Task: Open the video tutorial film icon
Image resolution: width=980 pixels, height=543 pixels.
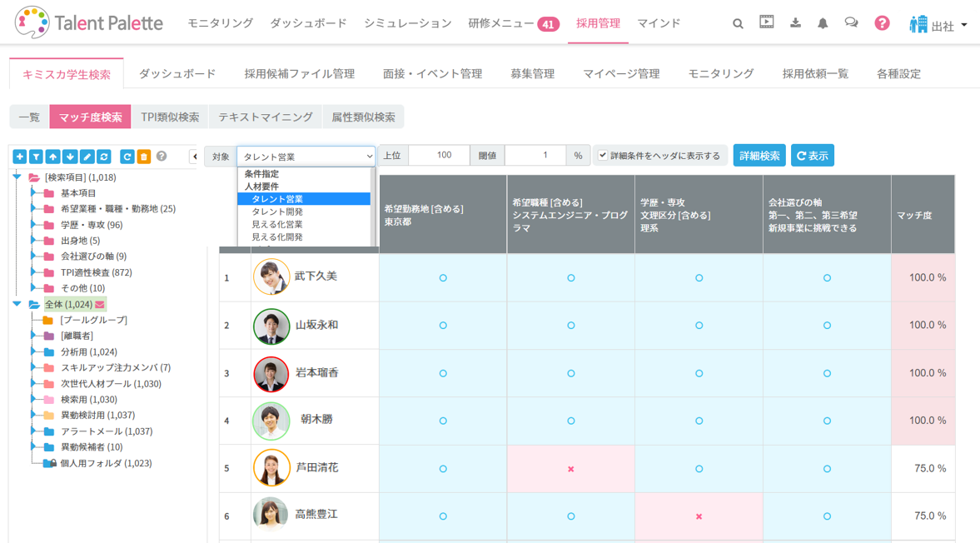Action: [767, 22]
